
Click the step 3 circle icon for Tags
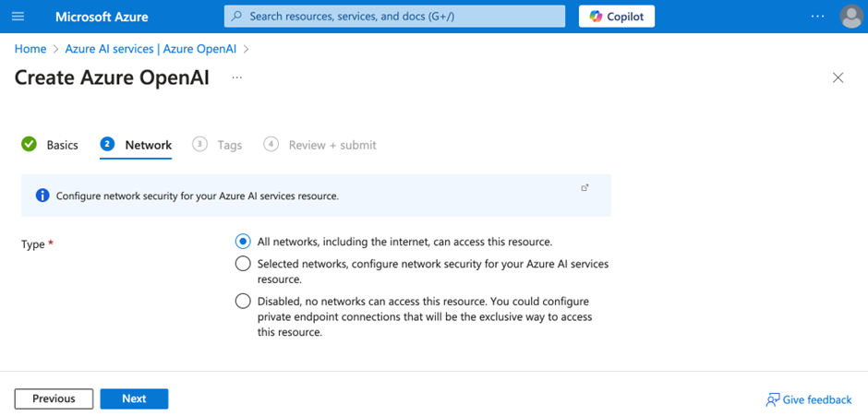199,145
